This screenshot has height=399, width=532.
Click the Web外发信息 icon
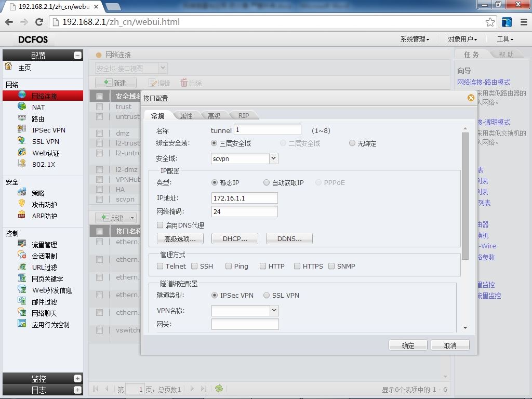[22, 289]
